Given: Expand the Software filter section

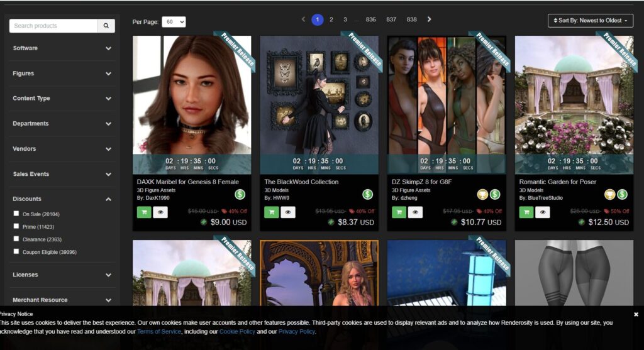Looking at the screenshot, I should [x=62, y=48].
